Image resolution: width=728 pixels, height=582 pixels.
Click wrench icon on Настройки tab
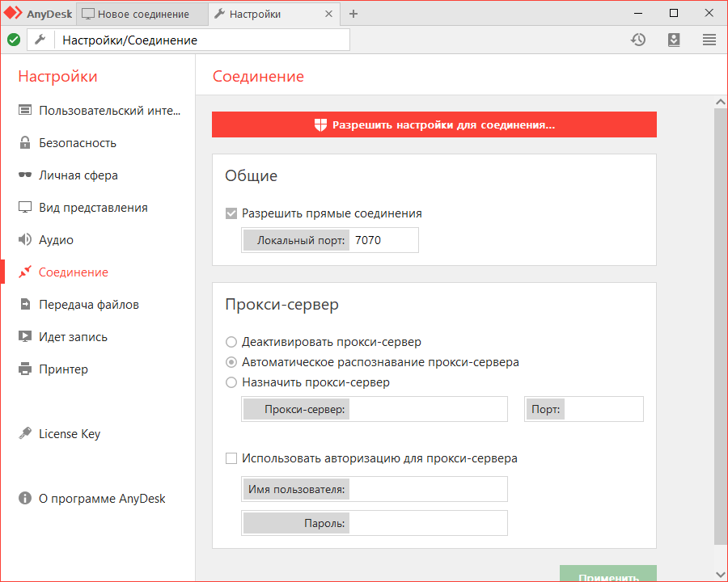point(219,14)
